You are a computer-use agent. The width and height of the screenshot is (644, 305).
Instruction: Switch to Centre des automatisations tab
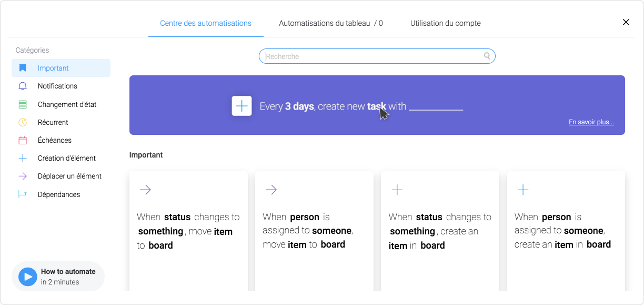click(x=206, y=23)
